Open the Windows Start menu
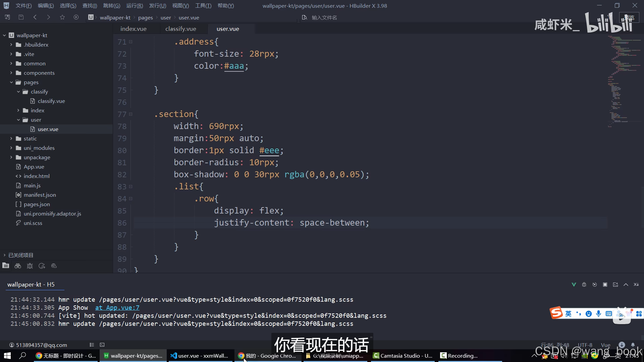The image size is (644, 362). [x=7, y=356]
